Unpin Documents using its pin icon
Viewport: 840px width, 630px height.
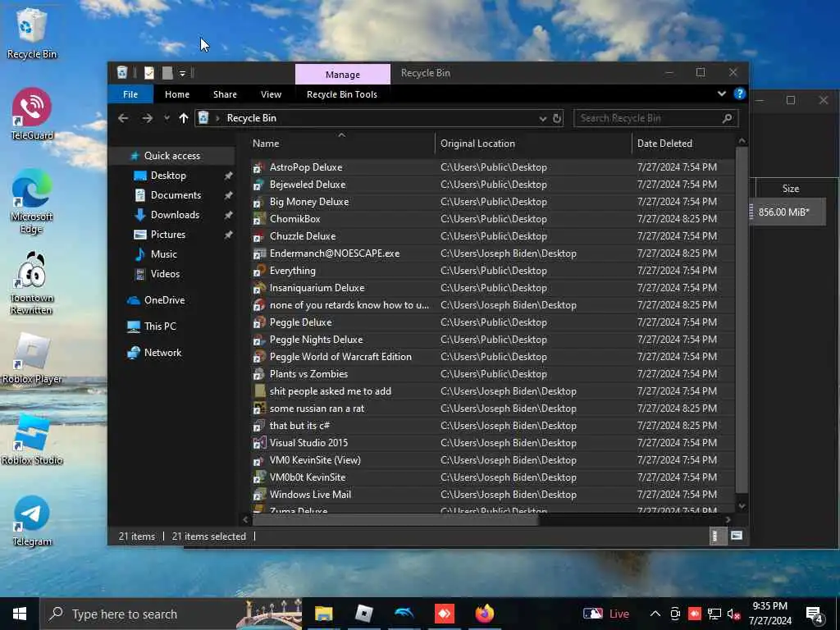228,195
